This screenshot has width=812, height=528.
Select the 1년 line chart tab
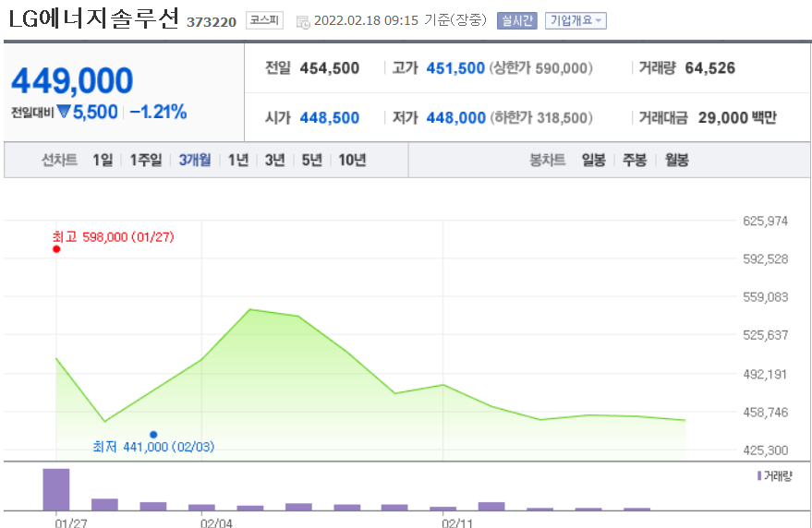pos(238,160)
